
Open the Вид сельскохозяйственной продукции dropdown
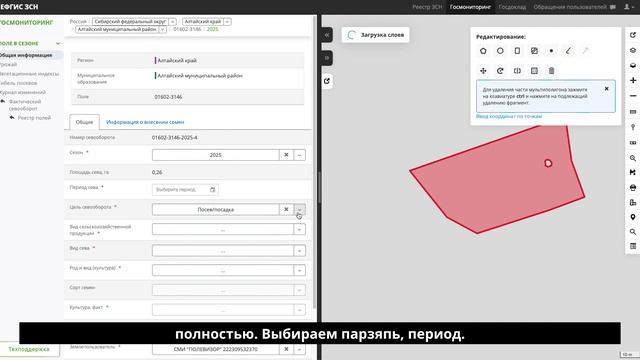click(x=299, y=229)
